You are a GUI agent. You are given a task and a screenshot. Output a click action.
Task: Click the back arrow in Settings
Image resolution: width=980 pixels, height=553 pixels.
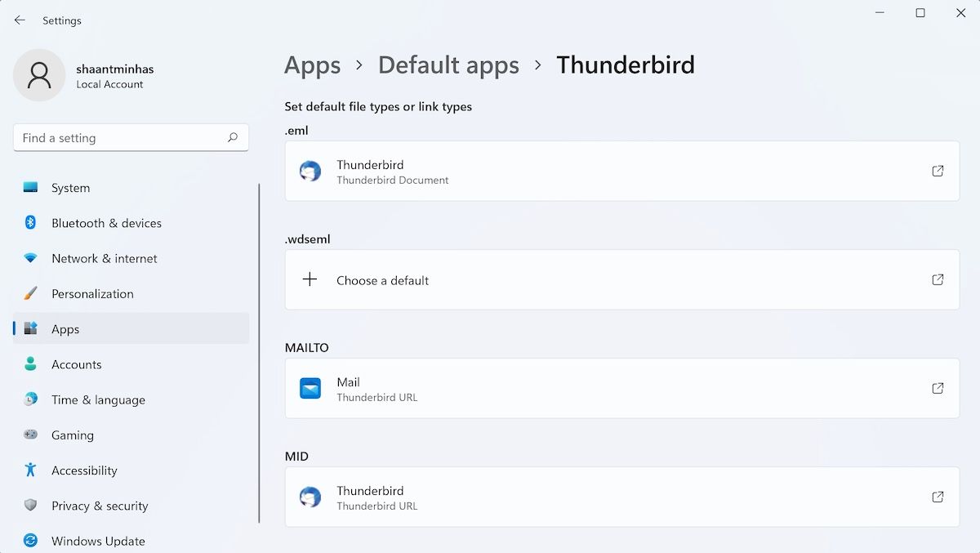click(x=20, y=20)
